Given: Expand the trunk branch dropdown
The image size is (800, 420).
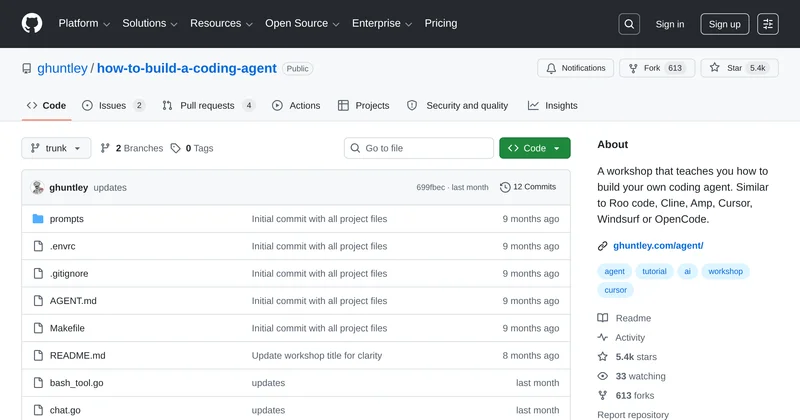Looking at the screenshot, I should [56, 148].
